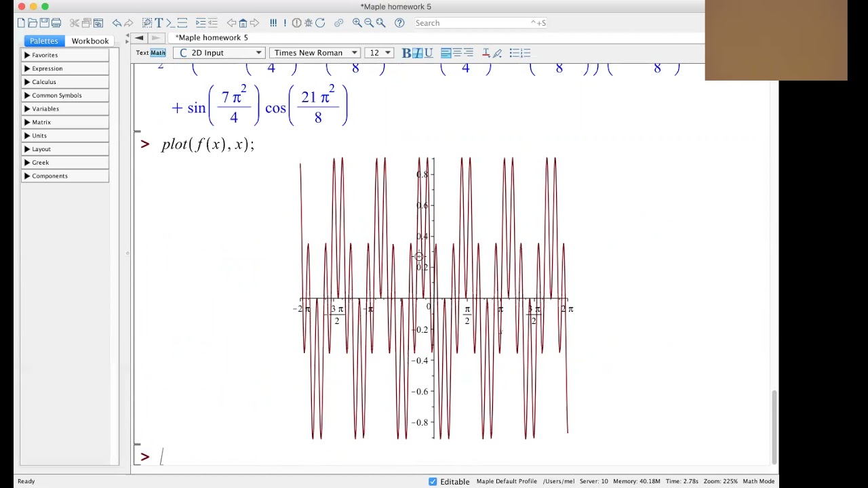Toggle bold formatting
The image size is (868, 488).
(x=406, y=53)
